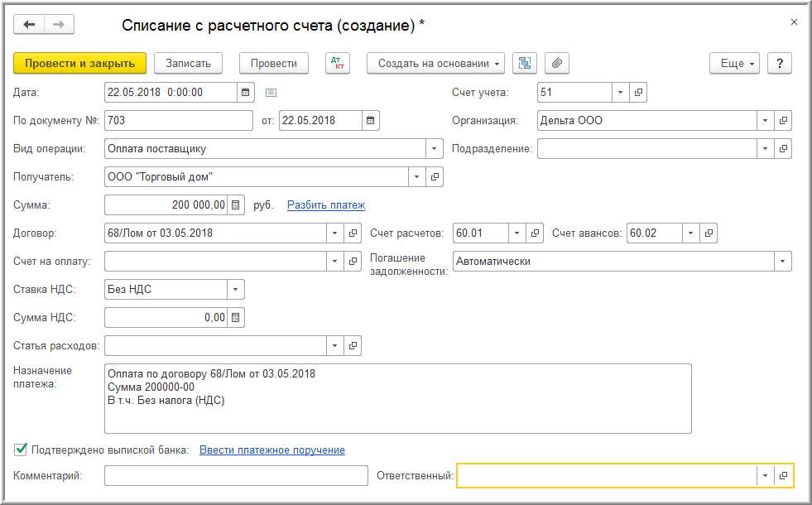Open the calendar picker for Дата field

[x=245, y=92]
